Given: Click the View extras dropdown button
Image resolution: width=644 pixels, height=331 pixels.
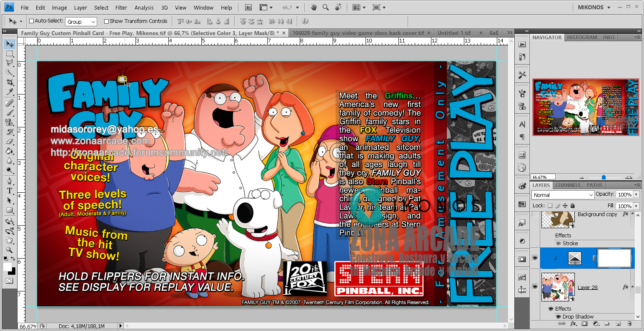Looking at the screenshot, I should (266, 7).
